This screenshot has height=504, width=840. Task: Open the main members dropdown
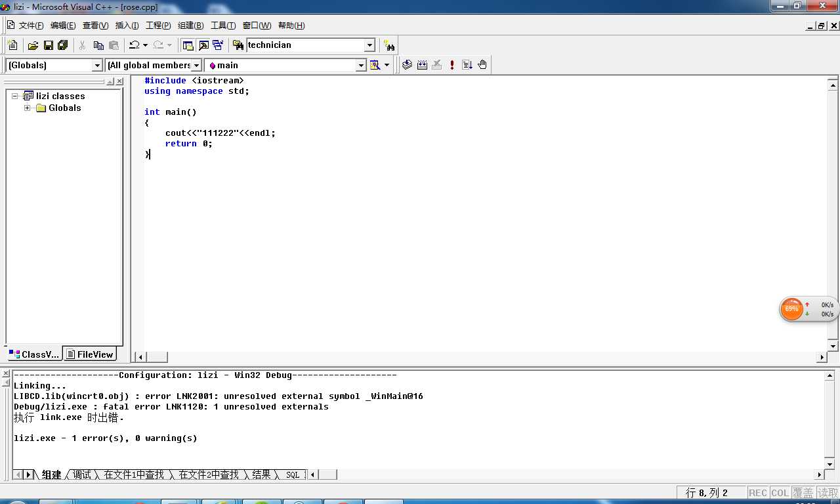[360, 65]
